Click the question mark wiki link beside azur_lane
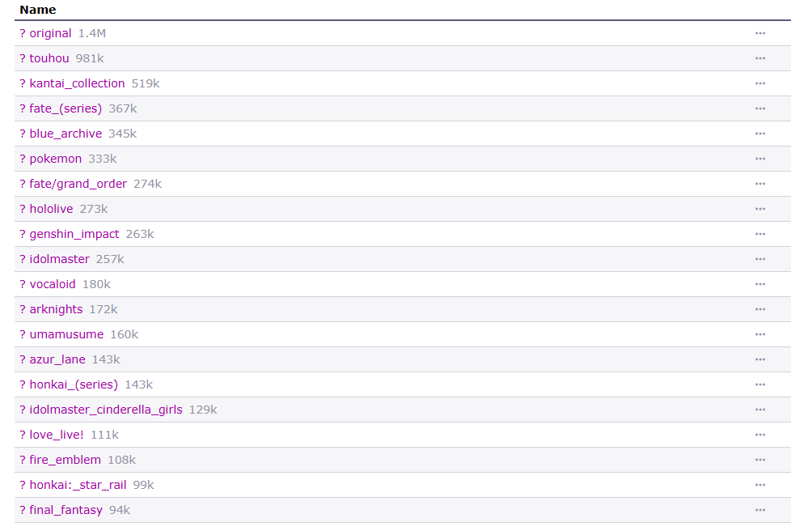The width and height of the screenshot is (812, 531). click(x=23, y=359)
